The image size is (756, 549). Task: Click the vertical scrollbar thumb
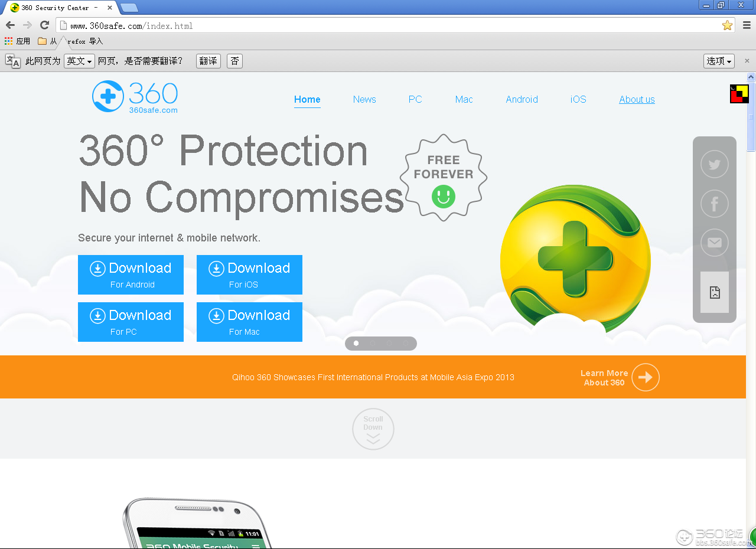point(751,116)
